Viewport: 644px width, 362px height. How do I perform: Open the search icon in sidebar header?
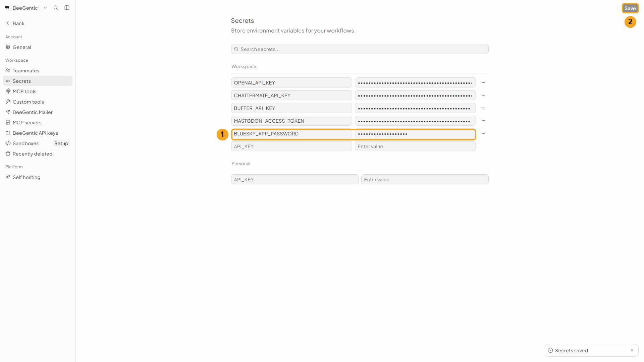tap(56, 8)
